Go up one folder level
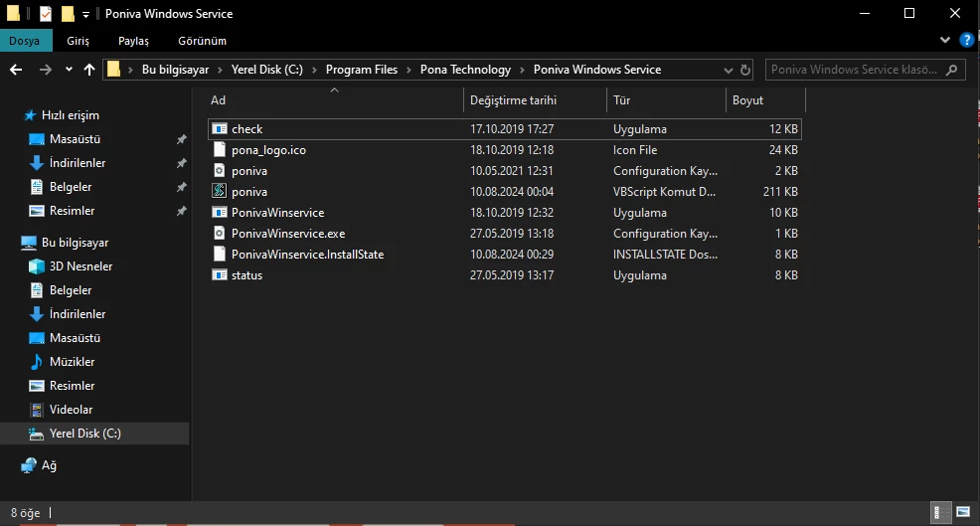 (x=89, y=70)
